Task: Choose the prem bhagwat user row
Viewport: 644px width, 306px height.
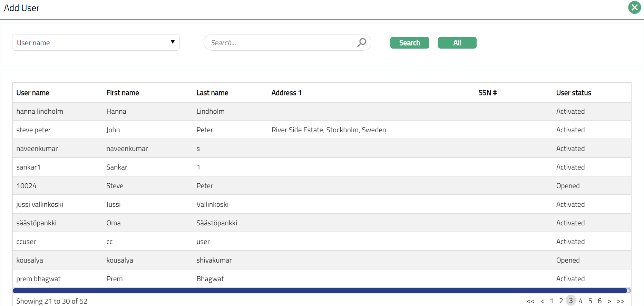Action: coord(38,279)
